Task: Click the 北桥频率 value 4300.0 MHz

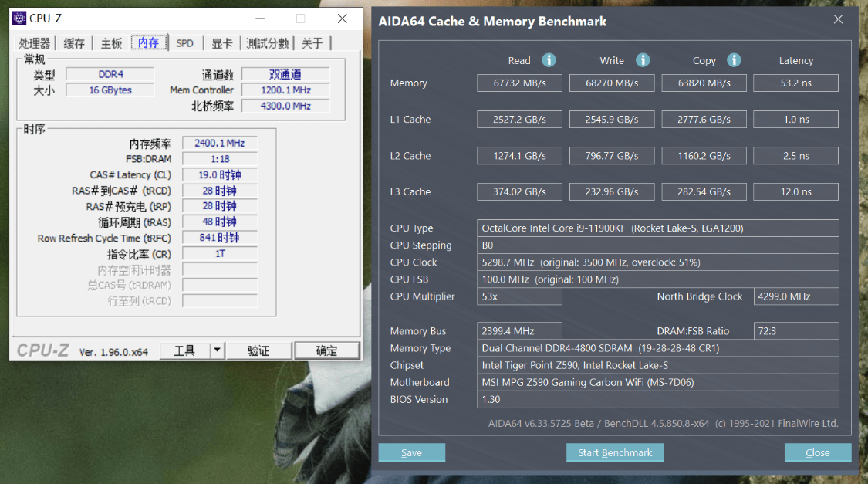Action: (x=285, y=106)
